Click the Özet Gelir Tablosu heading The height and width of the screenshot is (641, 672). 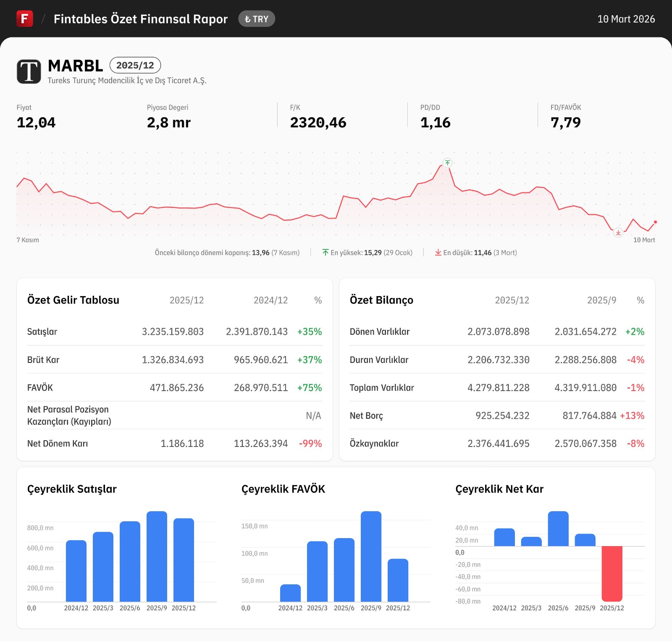[x=73, y=300]
